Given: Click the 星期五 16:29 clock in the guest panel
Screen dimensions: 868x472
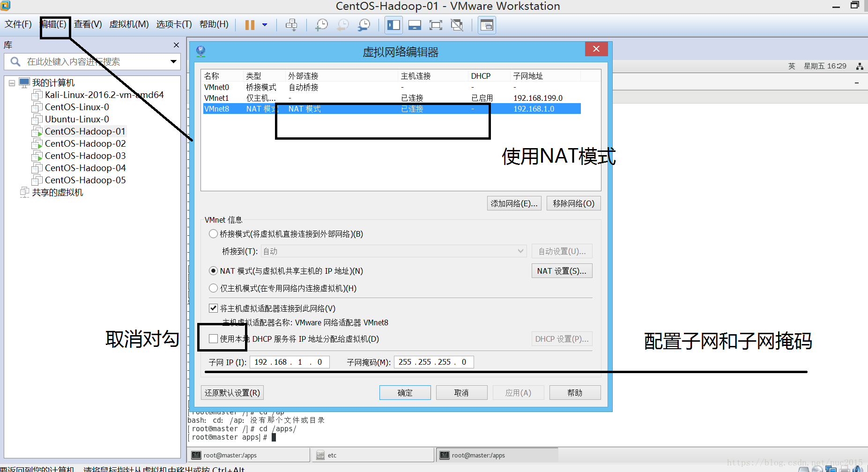Looking at the screenshot, I should [x=825, y=66].
